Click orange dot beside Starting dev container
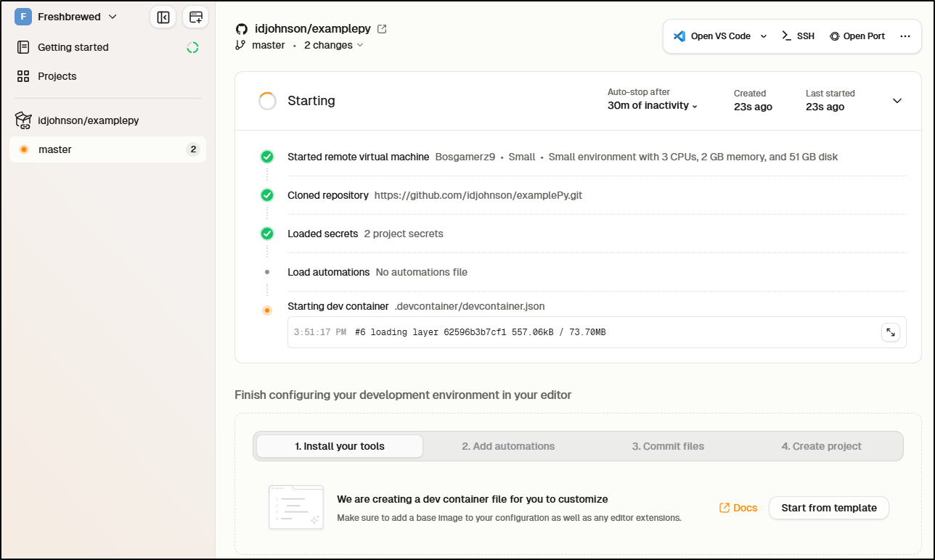The image size is (935, 560). (x=267, y=310)
